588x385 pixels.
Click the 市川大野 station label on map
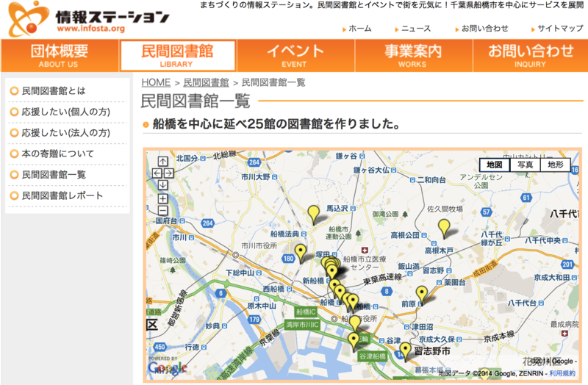(x=256, y=176)
